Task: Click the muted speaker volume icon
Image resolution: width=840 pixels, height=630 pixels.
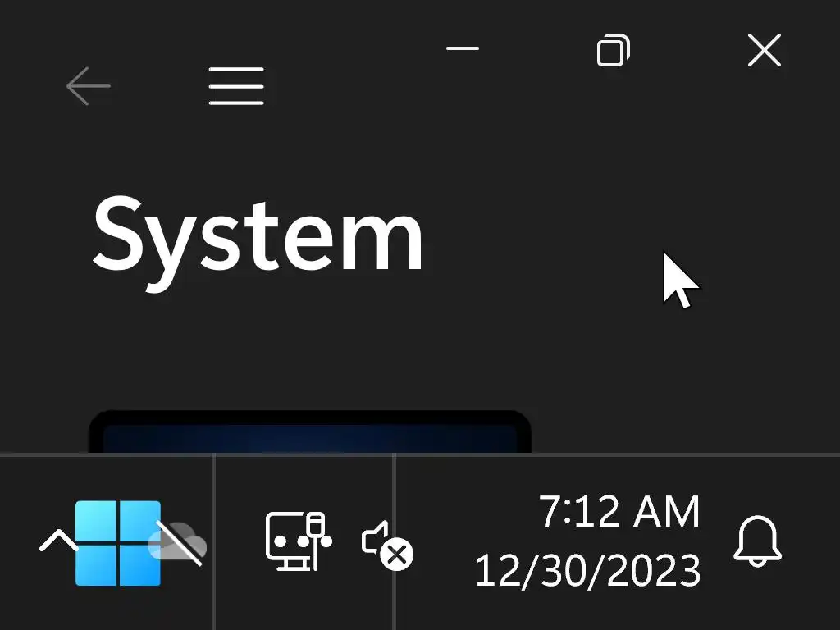Action: click(x=387, y=545)
